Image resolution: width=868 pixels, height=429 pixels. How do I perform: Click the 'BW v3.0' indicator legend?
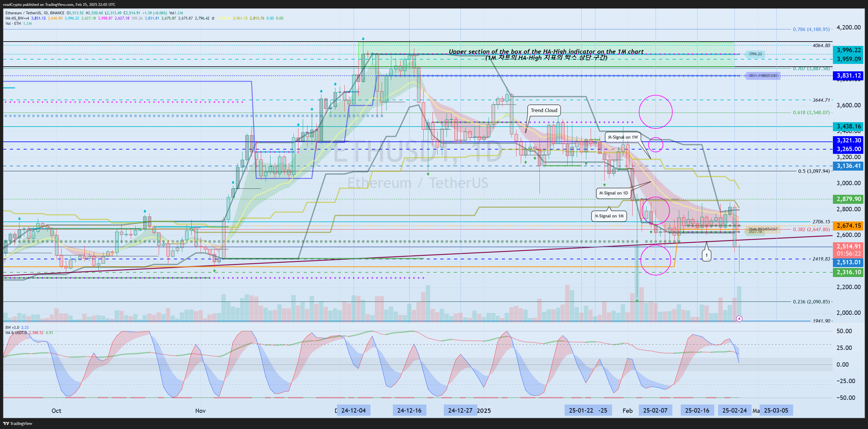tap(12, 327)
